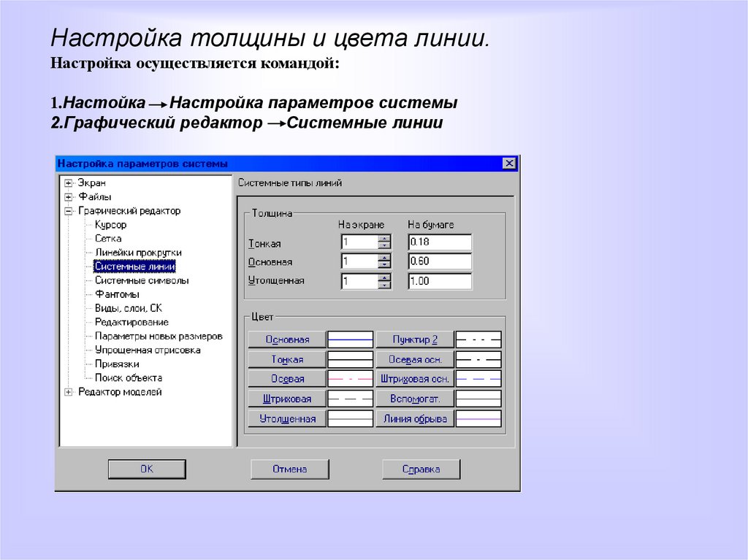Click the Пунктир 2 color button
This screenshot has width=748, height=560.
415,340
